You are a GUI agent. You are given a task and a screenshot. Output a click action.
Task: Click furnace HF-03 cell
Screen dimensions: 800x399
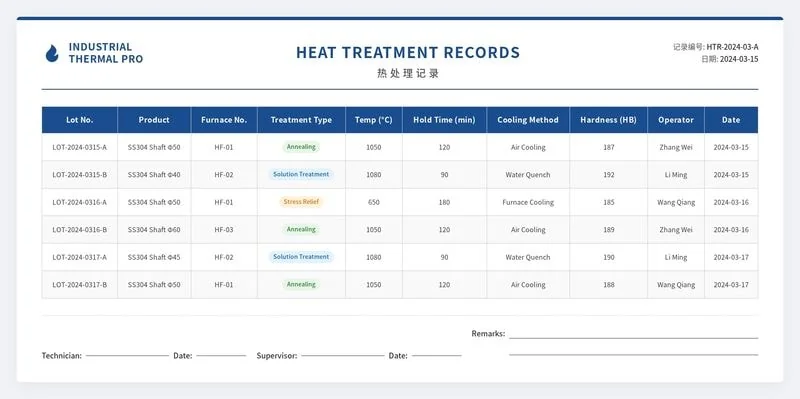pyautogui.click(x=224, y=230)
